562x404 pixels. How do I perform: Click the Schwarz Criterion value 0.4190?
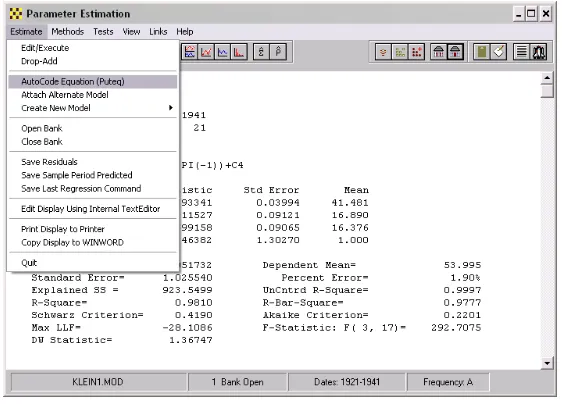tap(194, 315)
